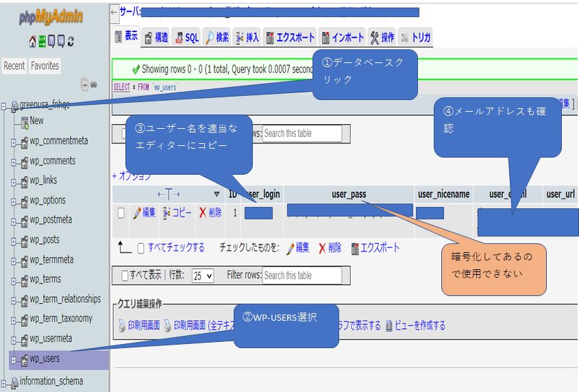
Task: Click the reload navigation panel icon
Action: point(71,42)
